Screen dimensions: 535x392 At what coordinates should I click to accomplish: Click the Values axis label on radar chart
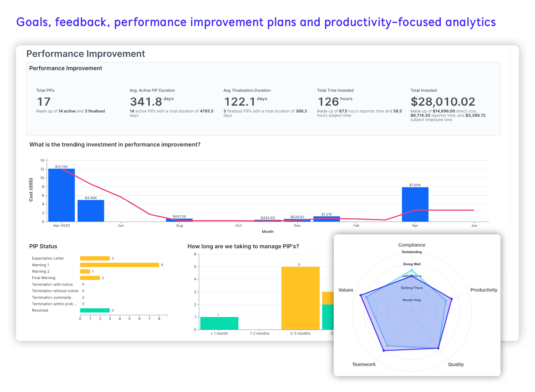[346, 290]
